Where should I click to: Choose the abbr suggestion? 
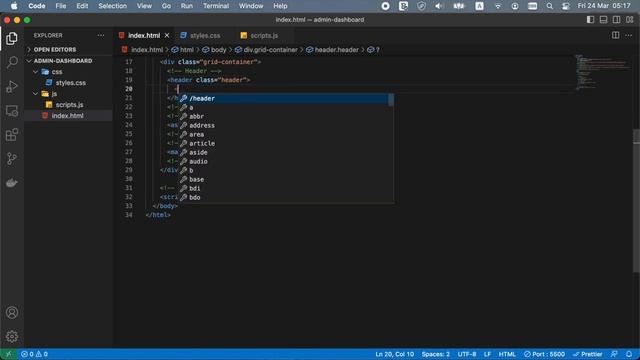(285, 116)
